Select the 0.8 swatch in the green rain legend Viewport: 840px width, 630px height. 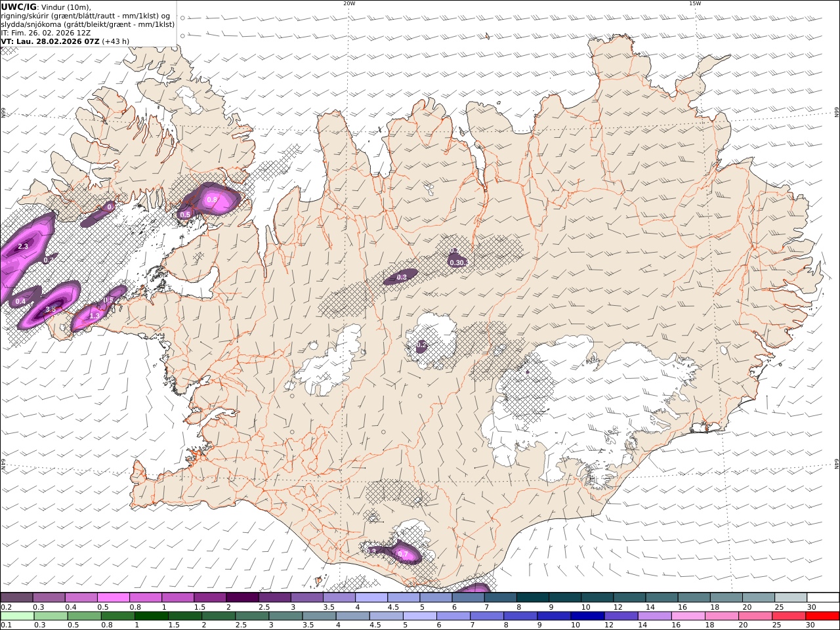[x=117, y=616]
